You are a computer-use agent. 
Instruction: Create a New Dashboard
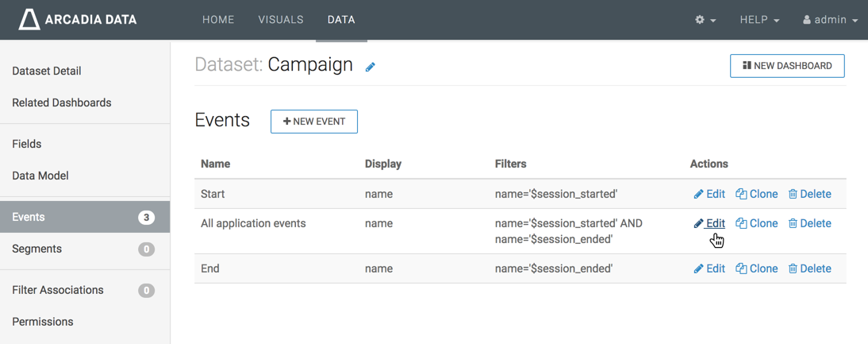click(787, 66)
